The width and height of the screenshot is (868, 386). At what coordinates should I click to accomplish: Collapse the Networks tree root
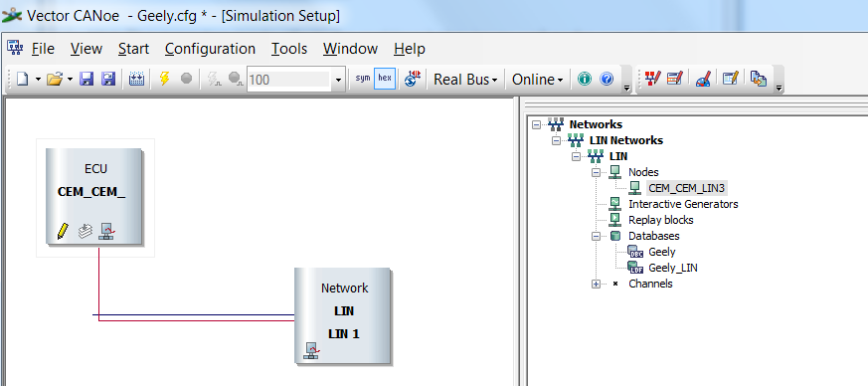tap(536, 124)
